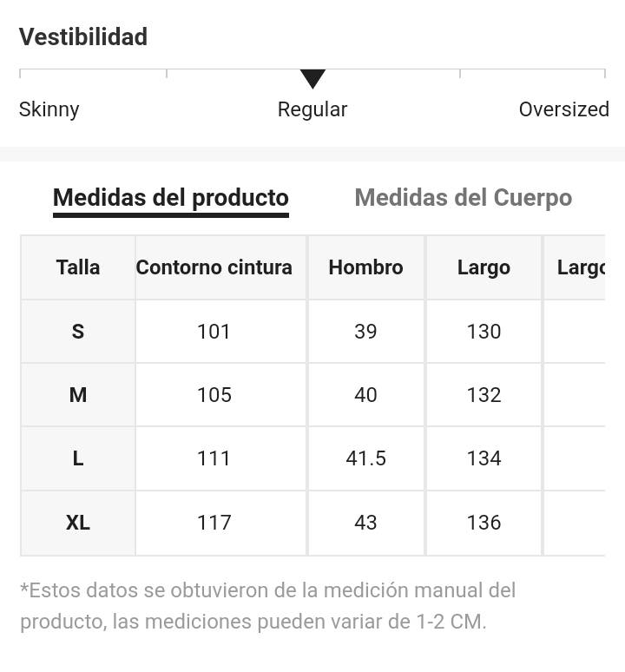Click the Largo column header
625x672 pixels.
(484, 267)
